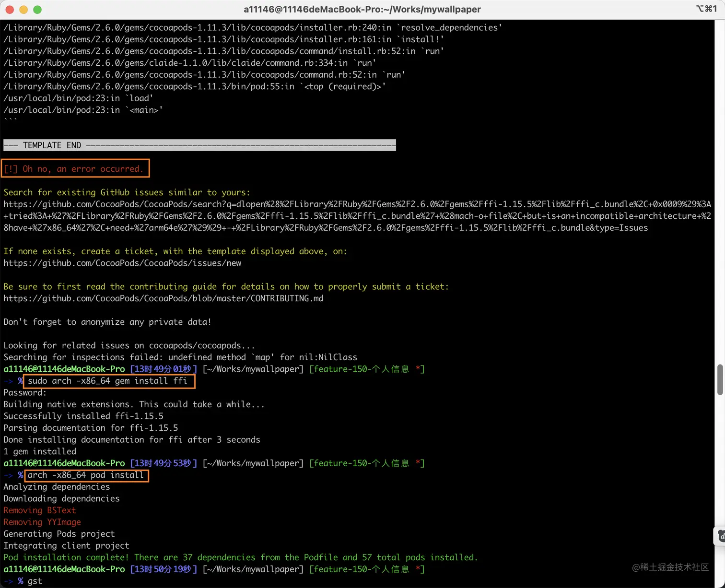Click the scrollbar thumb on the right edge
The width and height of the screenshot is (725, 588).
pos(721,379)
